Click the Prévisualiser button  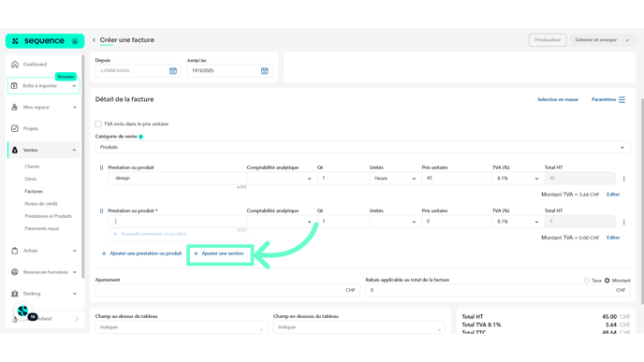click(548, 40)
